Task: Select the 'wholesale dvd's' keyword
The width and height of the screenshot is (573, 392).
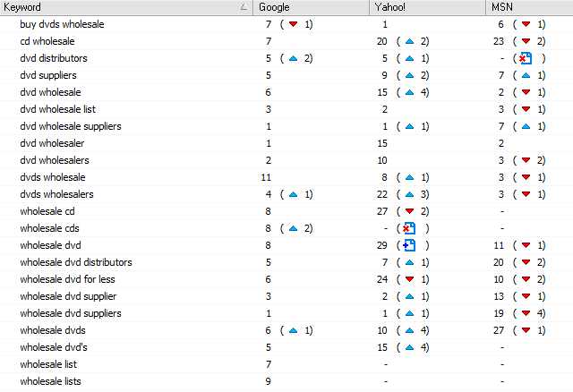Action: [54, 347]
